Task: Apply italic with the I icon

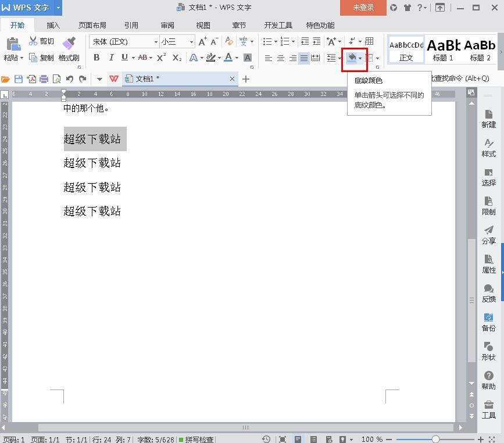Action: (x=110, y=58)
